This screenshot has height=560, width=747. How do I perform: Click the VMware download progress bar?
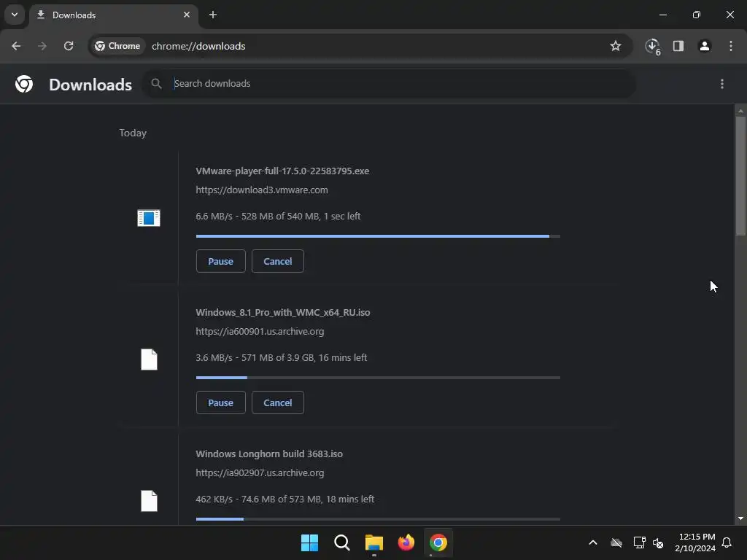coord(378,236)
